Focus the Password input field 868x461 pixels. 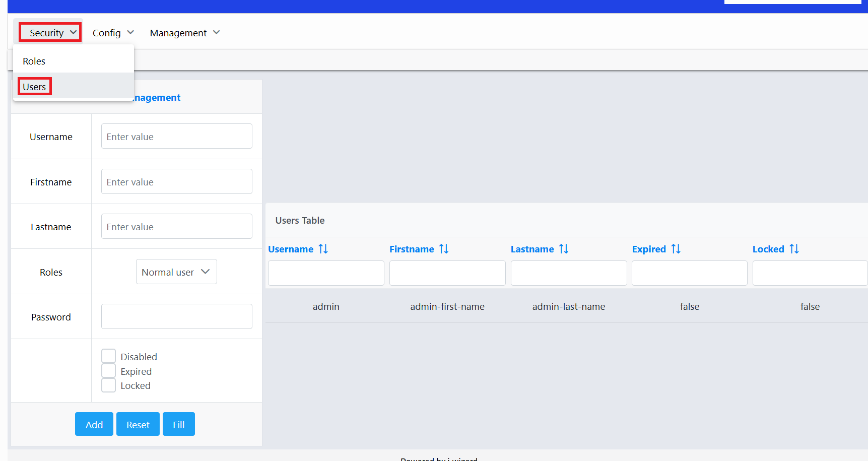[177, 317]
